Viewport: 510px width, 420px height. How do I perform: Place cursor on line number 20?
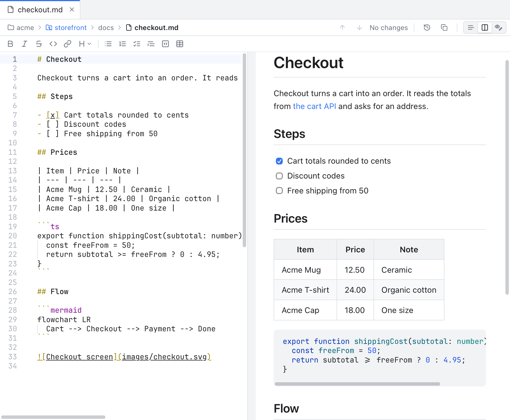(x=13, y=236)
